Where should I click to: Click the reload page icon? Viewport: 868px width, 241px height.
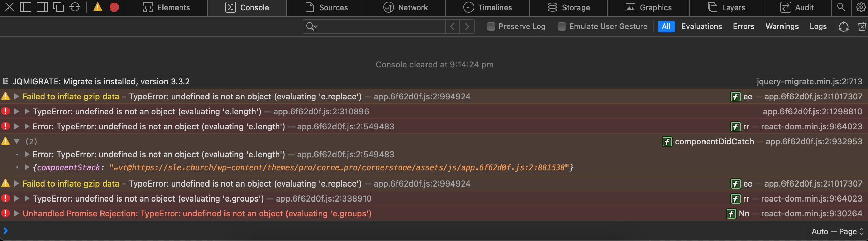(x=843, y=26)
